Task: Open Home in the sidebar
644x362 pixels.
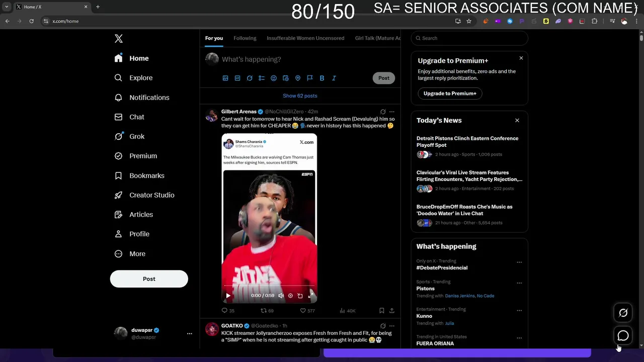Action: click(131, 58)
